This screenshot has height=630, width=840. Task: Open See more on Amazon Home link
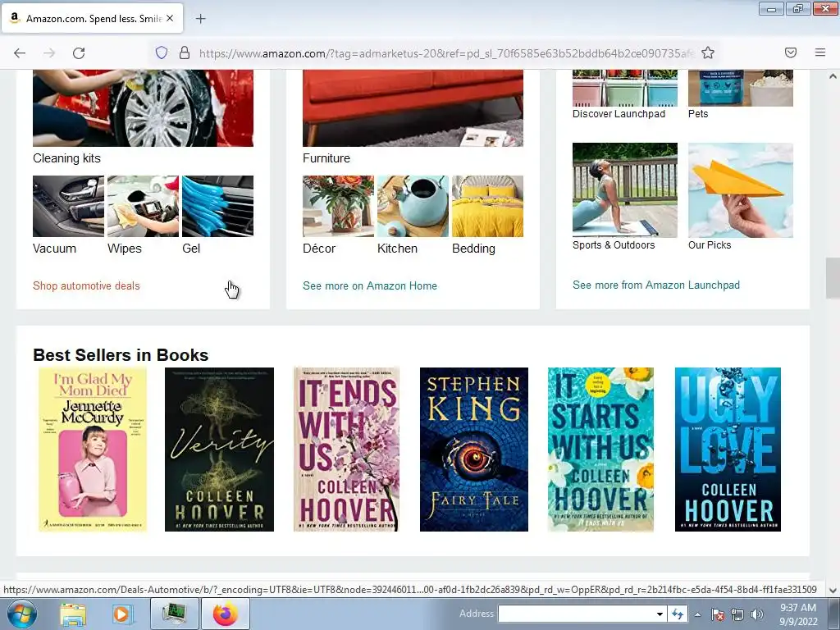[370, 286]
